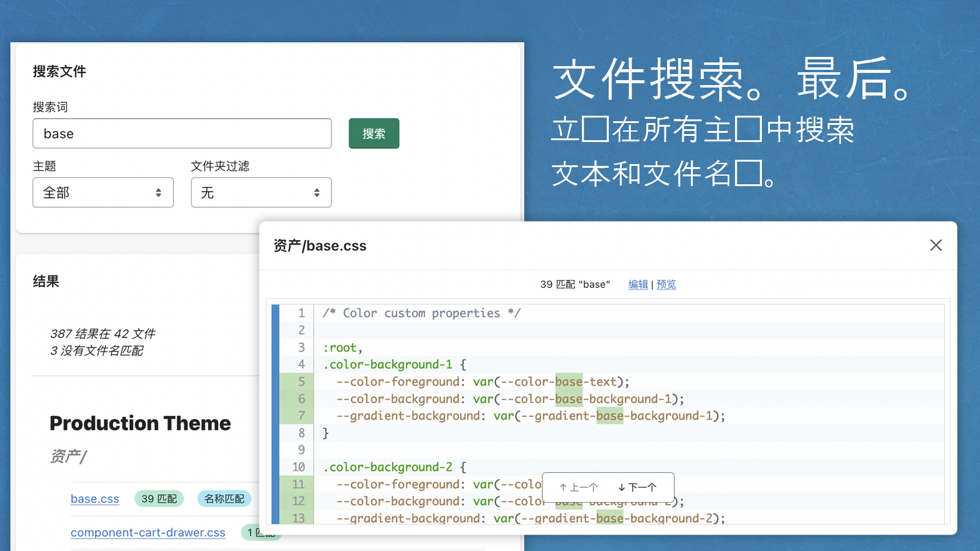The height and width of the screenshot is (551, 980).
Task: Click the green 搜索 button
Action: coord(374,133)
